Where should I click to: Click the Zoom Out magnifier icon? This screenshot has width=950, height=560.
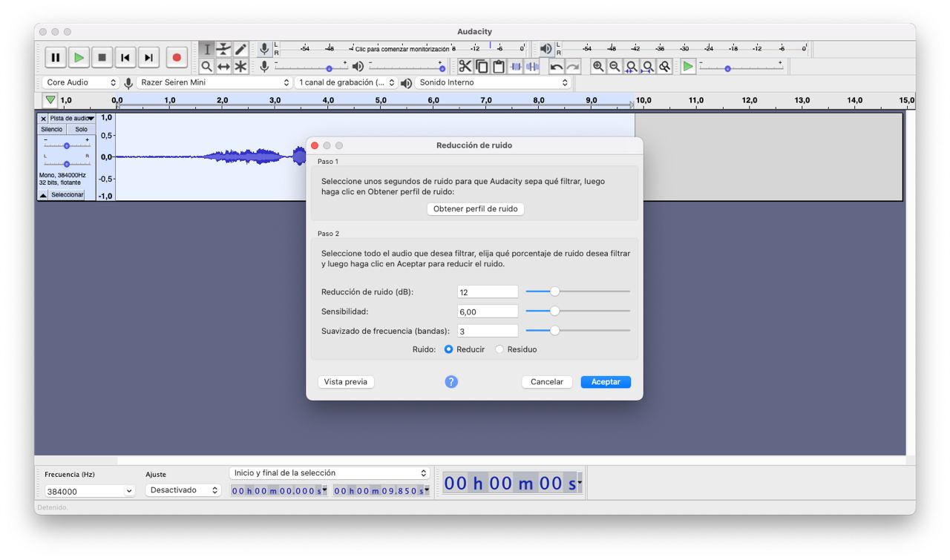click(x=615, y=66)
